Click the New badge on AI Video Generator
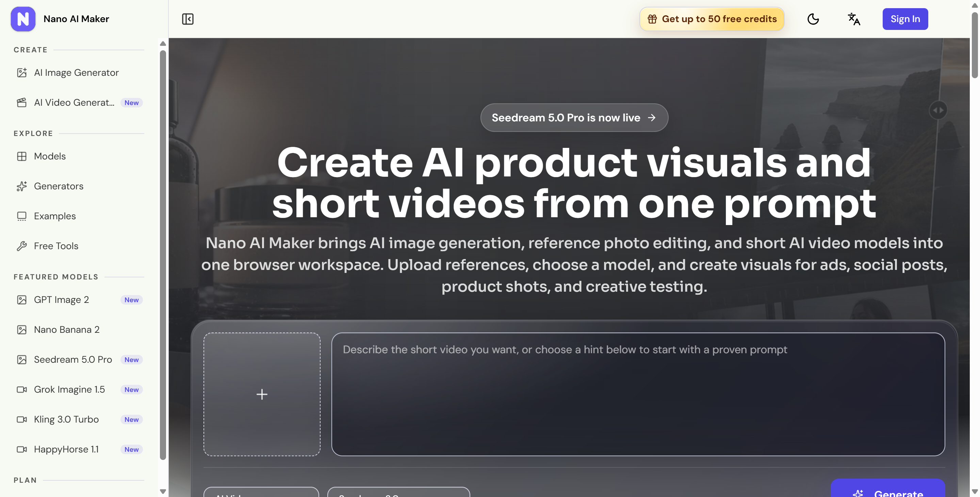 132,103
